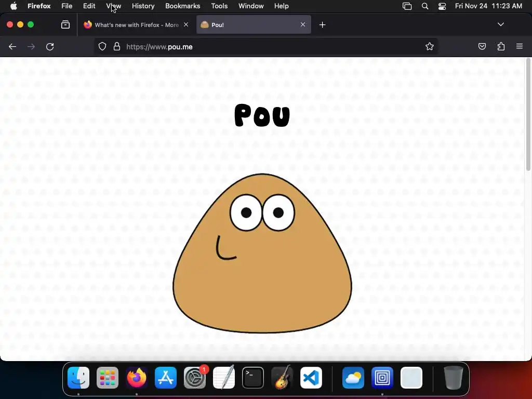Open GarageBand from the Dock
Viewport: 532px width, 399px height.
(x=282, y=378)
